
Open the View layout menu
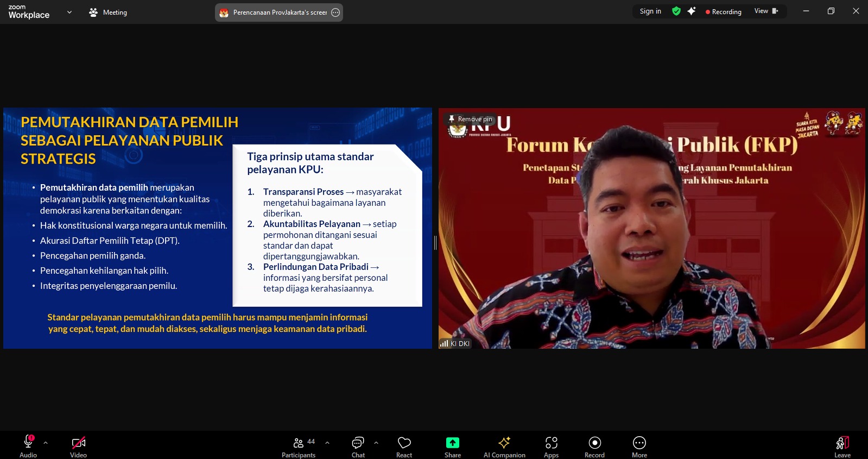766,11
